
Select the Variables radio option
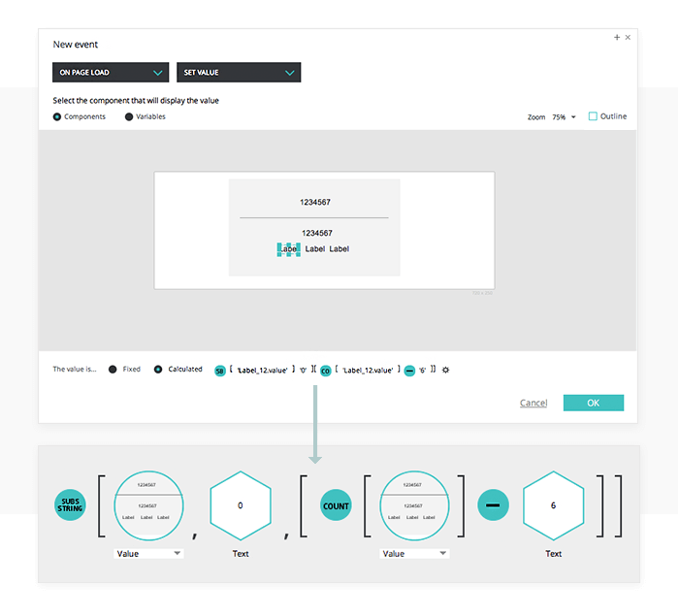pos(129,117)
